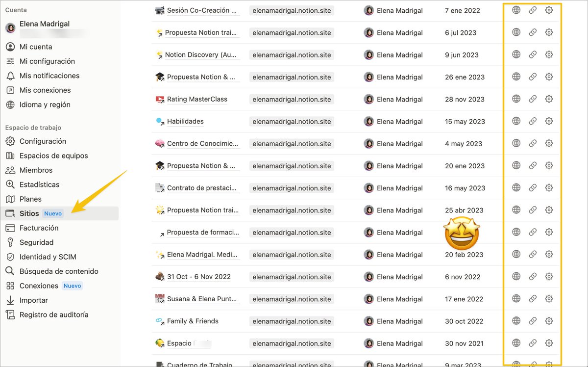Select date 28 nov 2023
Screen dimensions: 588x367
[x=465, y=99]
